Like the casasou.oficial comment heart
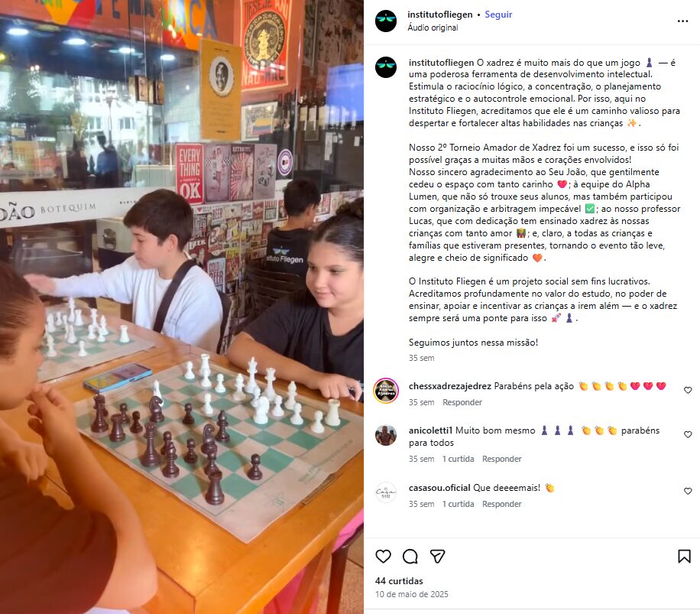Viewport: 700px width, 614px height. point(688,491)
